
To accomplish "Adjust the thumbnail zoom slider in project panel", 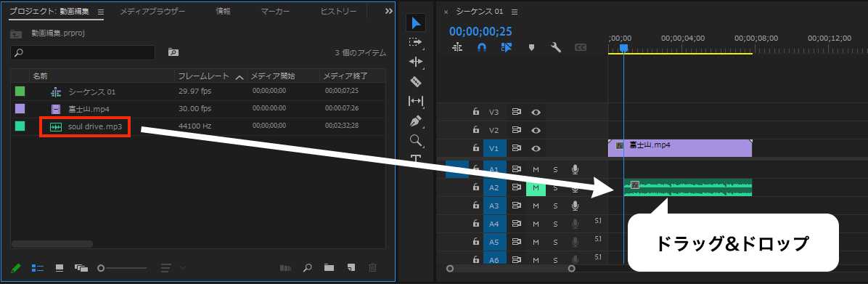I will 122,268.
